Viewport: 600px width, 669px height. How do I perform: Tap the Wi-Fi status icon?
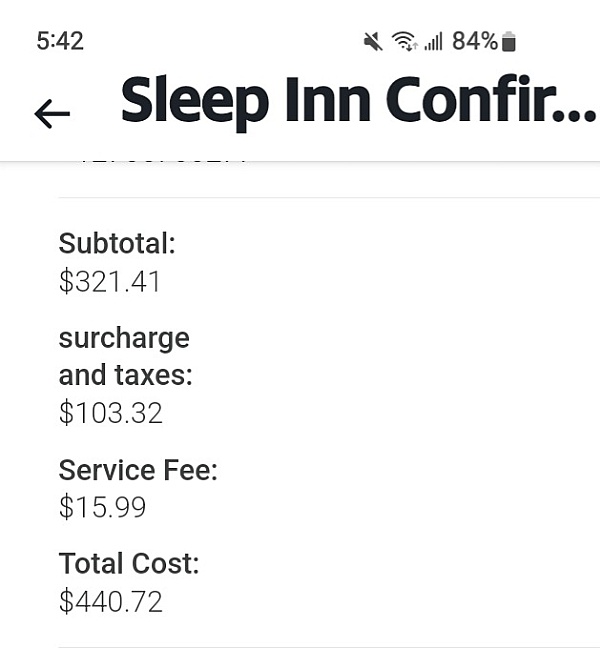tap(404, 41)
